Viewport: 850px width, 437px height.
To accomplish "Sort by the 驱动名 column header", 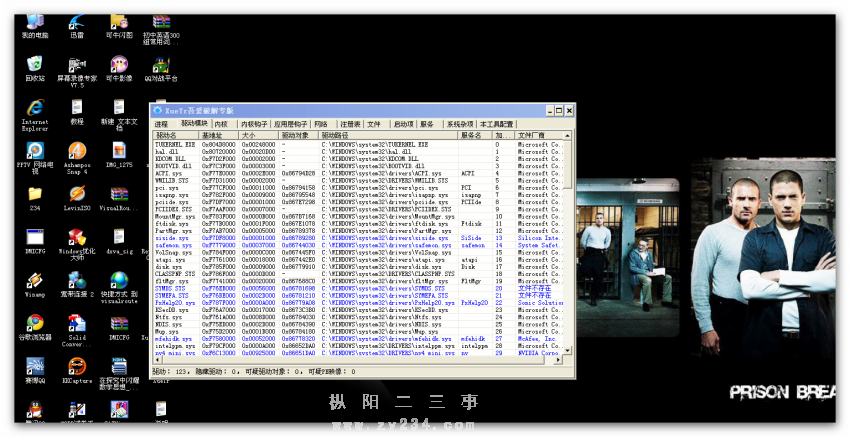I will click(x=177, y=135).
